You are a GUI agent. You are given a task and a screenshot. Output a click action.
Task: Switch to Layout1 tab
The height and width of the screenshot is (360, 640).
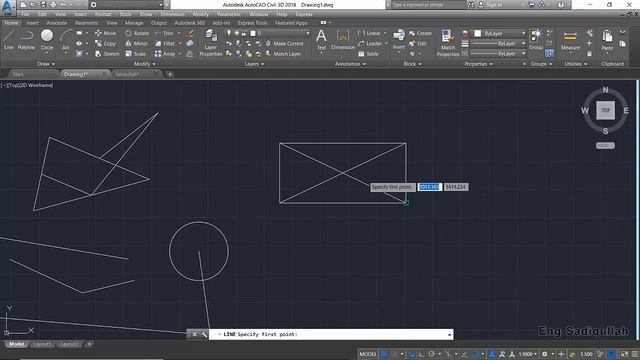coord(42,344)
